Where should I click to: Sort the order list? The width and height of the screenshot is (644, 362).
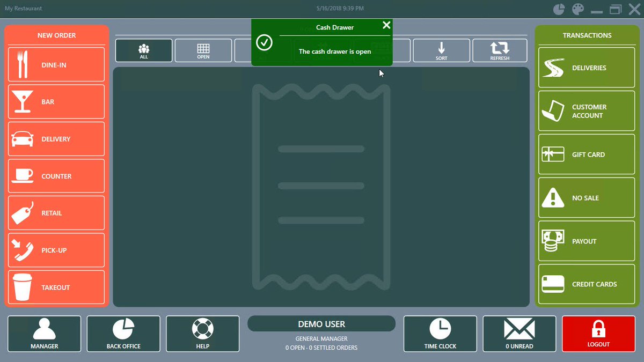[441, 51]
